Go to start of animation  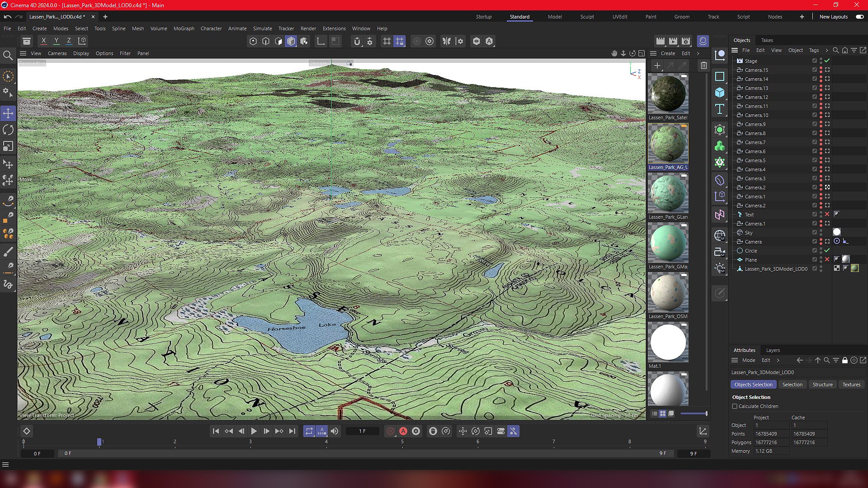[x=216, y=431]
